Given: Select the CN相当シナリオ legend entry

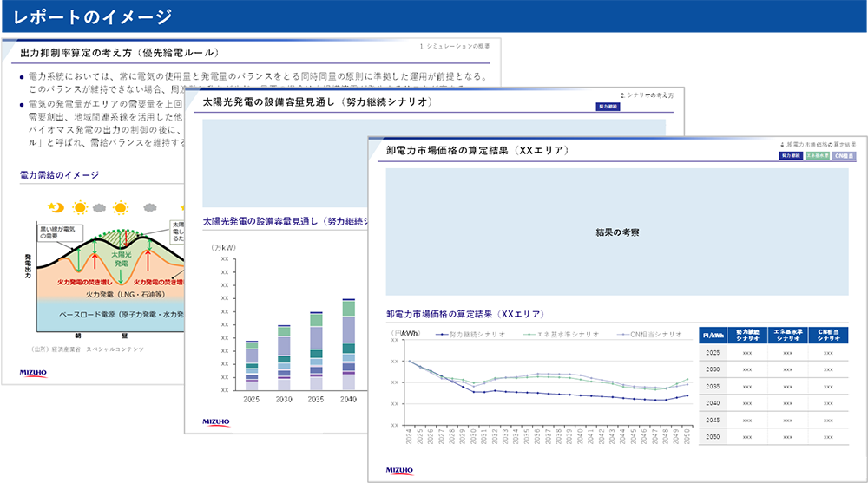Looking at the screenshot, I should pos(649,334).
